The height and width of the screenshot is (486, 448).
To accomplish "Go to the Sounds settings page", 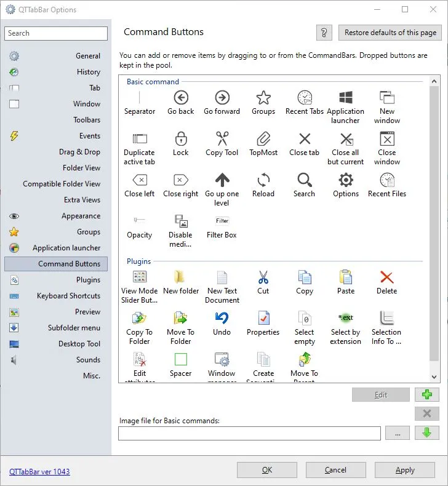I will [x=56, y=360].
